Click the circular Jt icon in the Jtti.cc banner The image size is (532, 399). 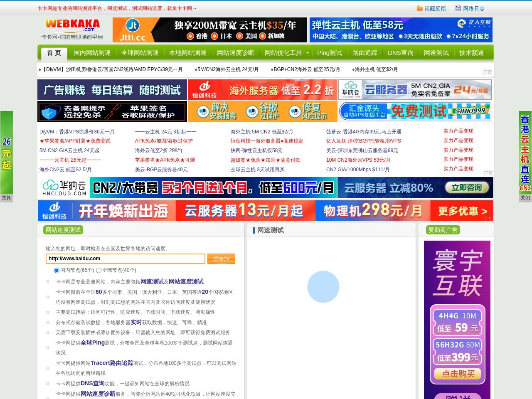point(132,26)
